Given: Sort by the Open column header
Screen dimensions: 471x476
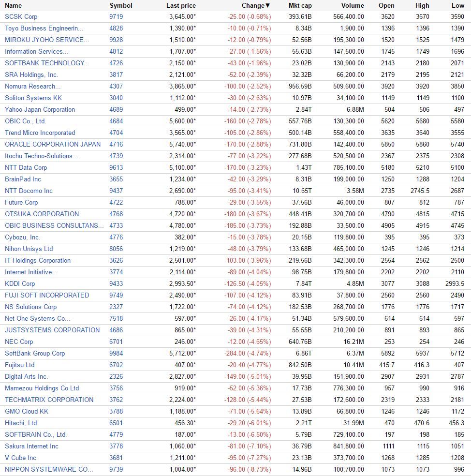Looking at the screenshot, I should coord(386,5).
